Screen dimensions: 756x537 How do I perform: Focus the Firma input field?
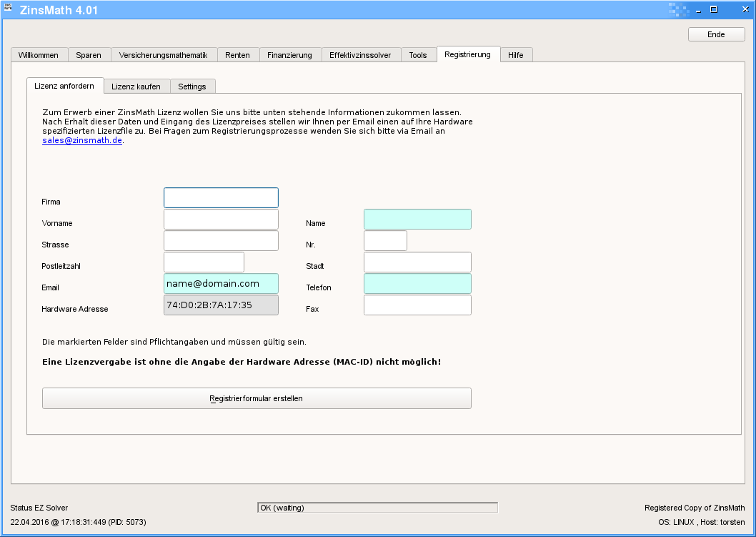(x=221, y=198)
